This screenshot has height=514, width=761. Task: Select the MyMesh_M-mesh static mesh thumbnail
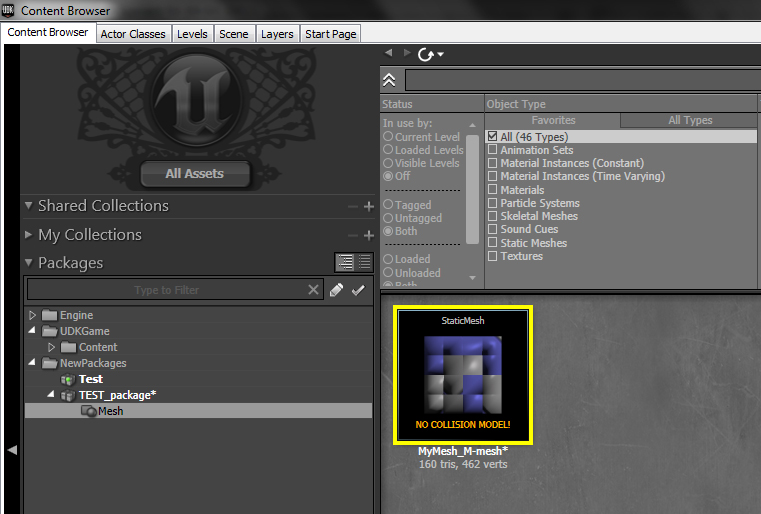pyautogui.click(x=463, y=374)
